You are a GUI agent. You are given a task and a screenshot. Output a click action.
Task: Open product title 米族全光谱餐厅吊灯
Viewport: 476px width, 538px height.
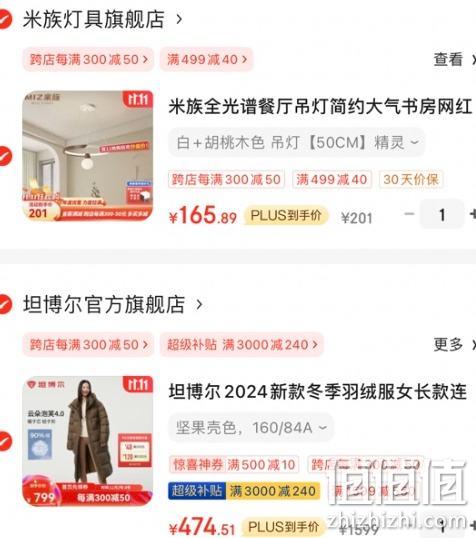(320, 106)
